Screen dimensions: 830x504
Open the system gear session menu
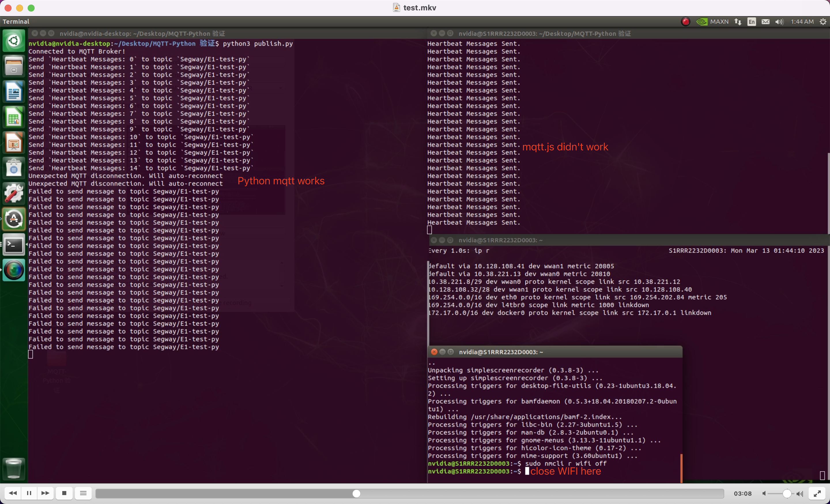pyautogui.click(x=823, y=22)
